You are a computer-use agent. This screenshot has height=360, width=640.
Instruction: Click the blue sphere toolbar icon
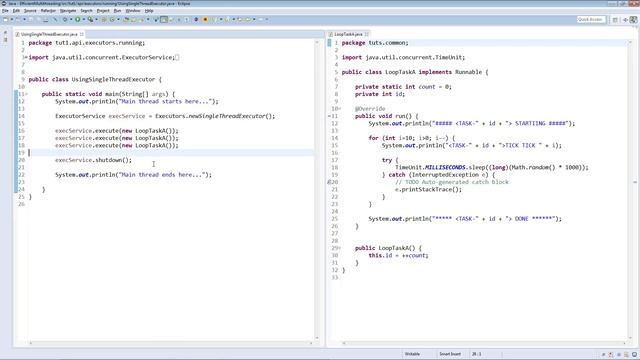[196, 19]
